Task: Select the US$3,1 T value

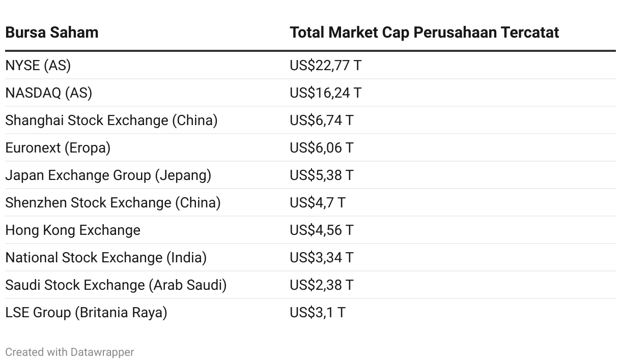Action: coord(318,313)
